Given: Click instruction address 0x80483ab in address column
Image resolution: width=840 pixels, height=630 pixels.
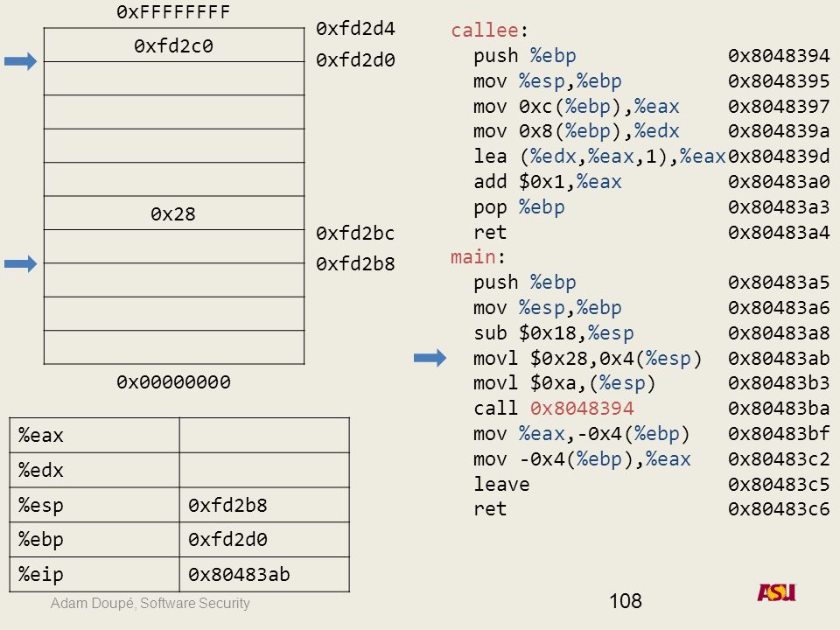Looking at the screenshot, I should 779,358.
